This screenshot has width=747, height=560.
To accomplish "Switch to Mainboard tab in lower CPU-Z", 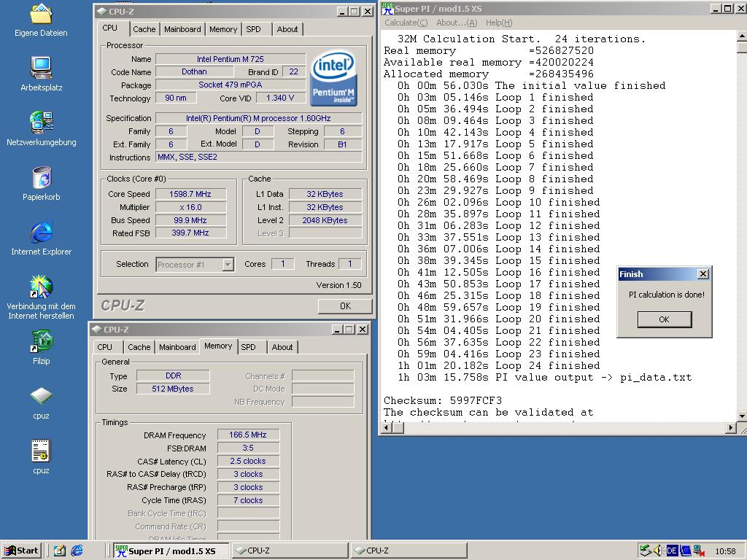I will coord(177,347).
